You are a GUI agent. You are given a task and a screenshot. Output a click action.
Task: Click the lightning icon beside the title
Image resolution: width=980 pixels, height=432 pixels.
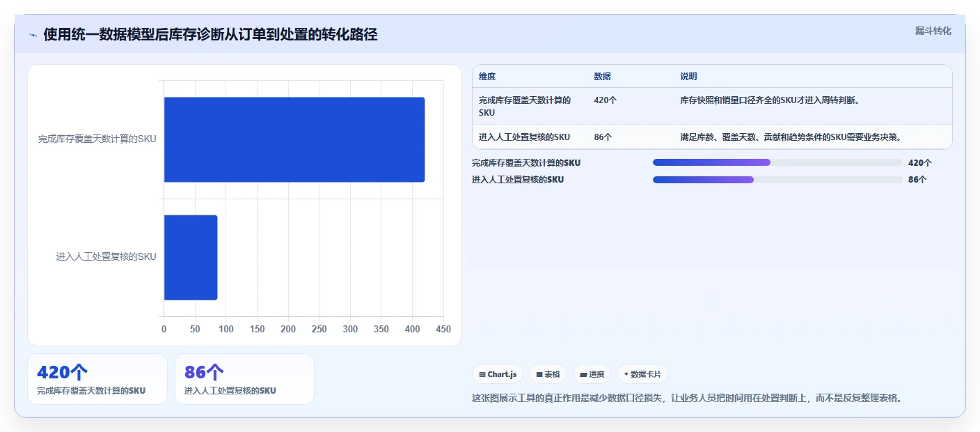point(33,35)
